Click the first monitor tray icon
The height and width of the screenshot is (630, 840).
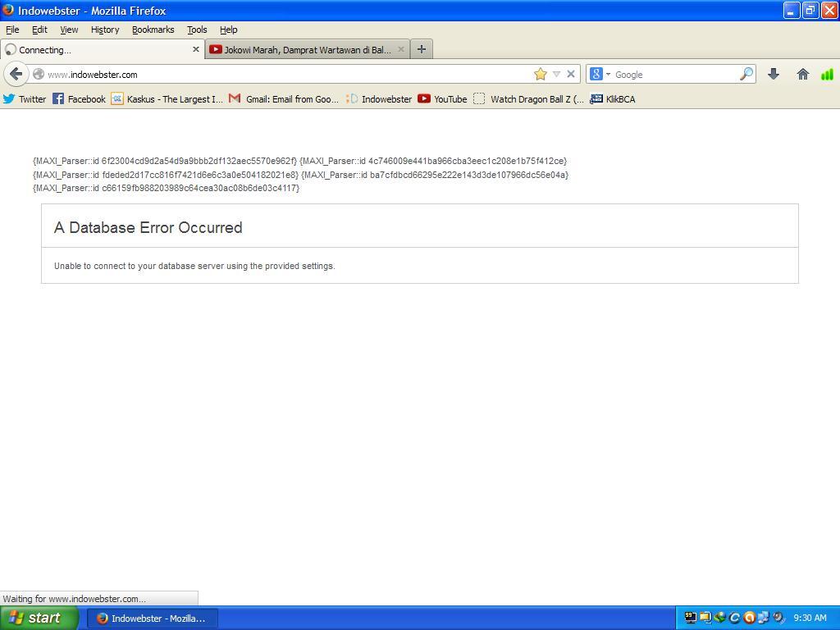(x=691, y=618)
